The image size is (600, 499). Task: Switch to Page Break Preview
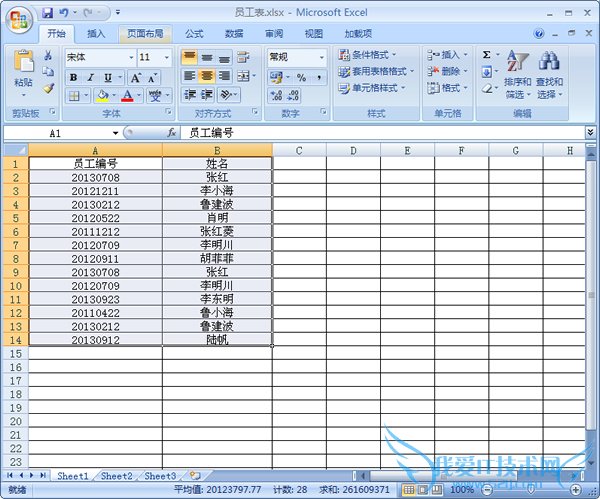pos(437,489)
